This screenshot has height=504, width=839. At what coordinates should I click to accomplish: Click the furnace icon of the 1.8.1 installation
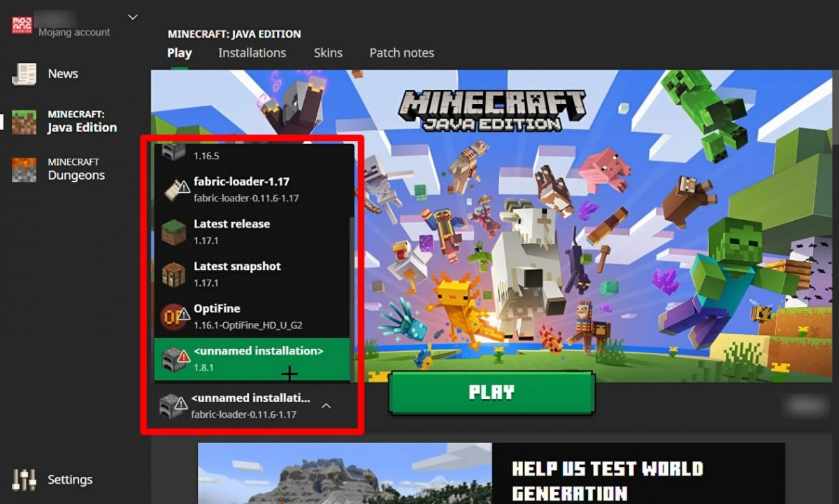coord(174,359)
